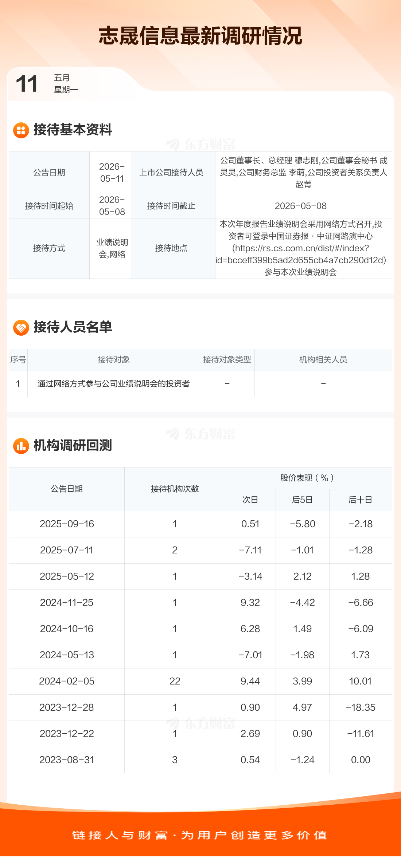Image resolution: width=401 pixels, height=868 pixels.
Task: Click the 东方财富 watermark logo near the top
Action: (x=200, y=145)
